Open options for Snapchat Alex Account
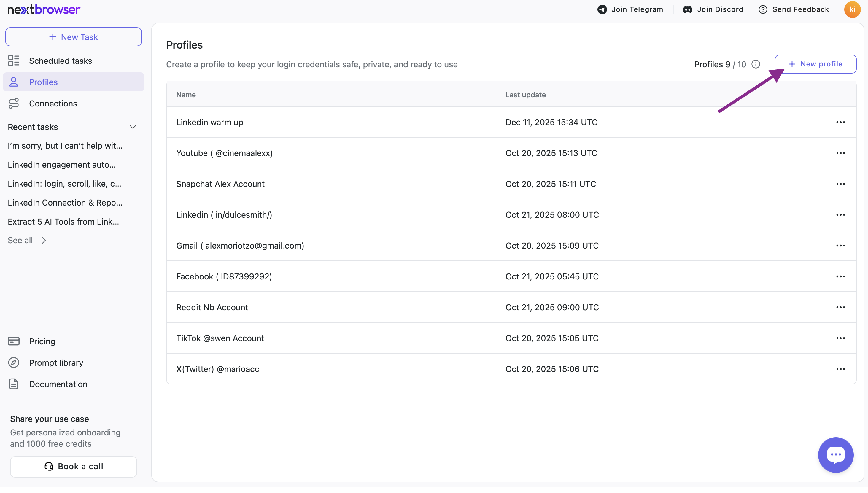This screenshot has width=868, height=493. [x=840, y=184]
